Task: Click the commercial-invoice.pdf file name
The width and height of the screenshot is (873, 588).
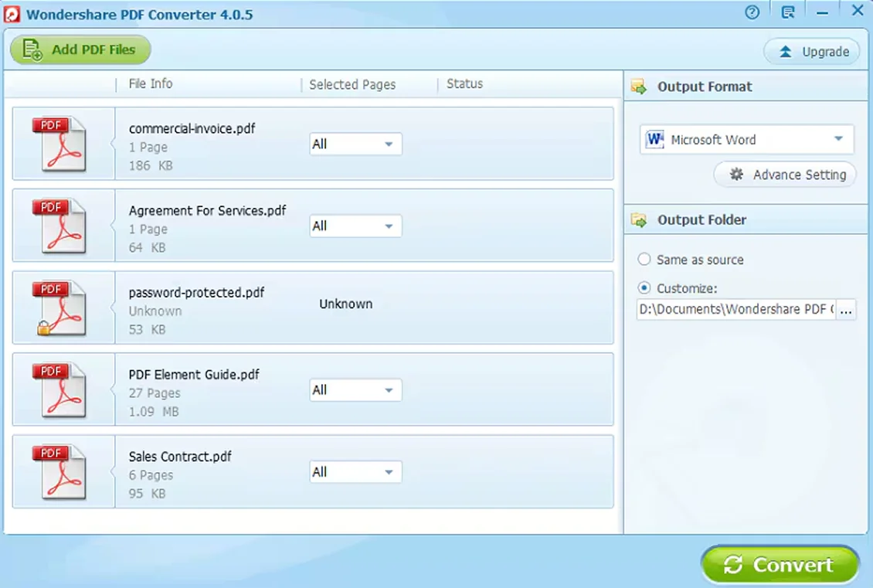Action: tap(192, 128)
